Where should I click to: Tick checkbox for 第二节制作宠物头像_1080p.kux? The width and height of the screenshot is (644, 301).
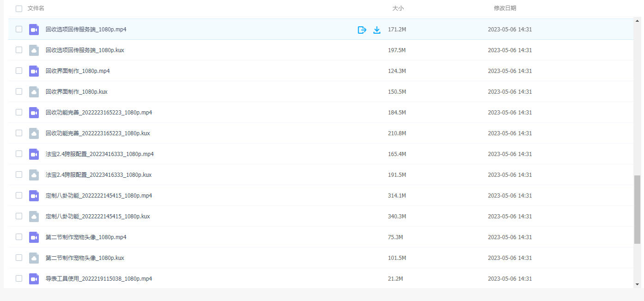click(x=19, y=258)
